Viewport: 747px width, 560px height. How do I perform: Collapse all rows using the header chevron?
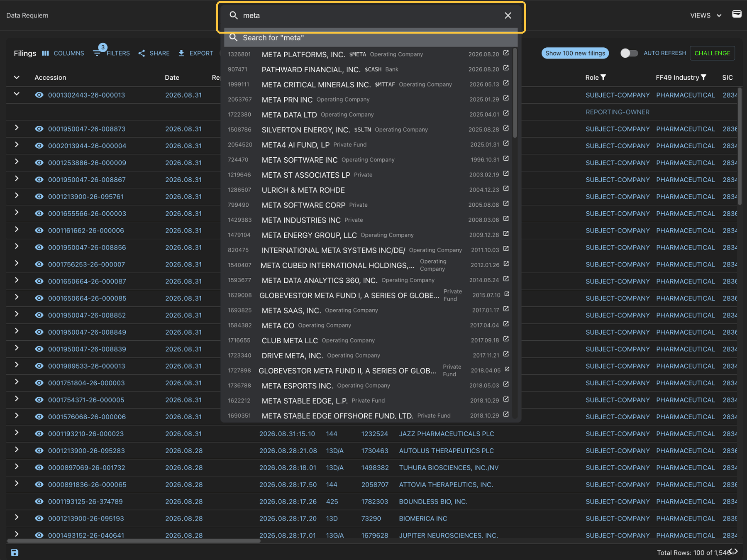(17, 77)
